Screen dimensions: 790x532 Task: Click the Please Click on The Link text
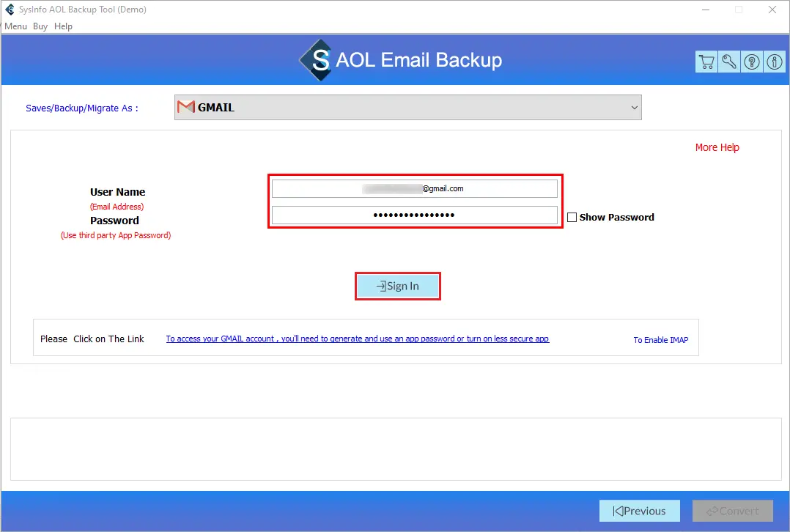pyautogui.click(x=92, y=339)
